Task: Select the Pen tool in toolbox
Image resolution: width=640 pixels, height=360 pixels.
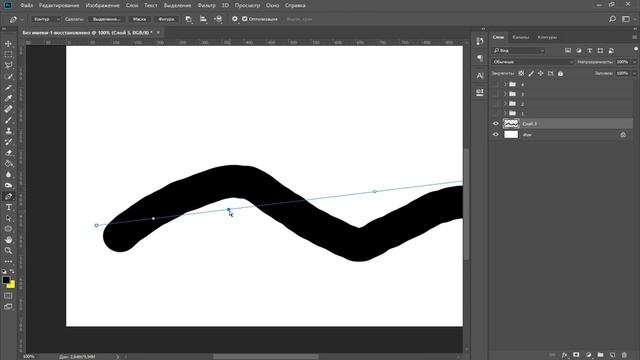Action: point(8,196)
